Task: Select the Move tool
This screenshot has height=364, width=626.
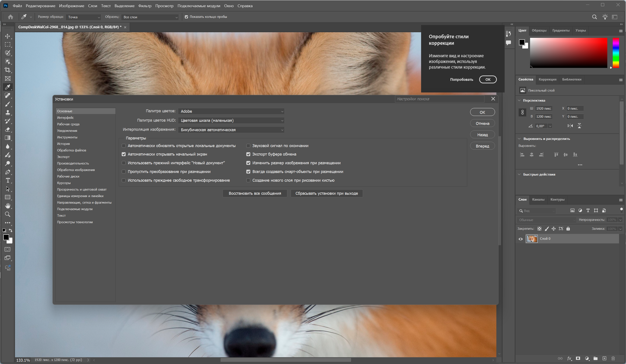Action: 8,36
